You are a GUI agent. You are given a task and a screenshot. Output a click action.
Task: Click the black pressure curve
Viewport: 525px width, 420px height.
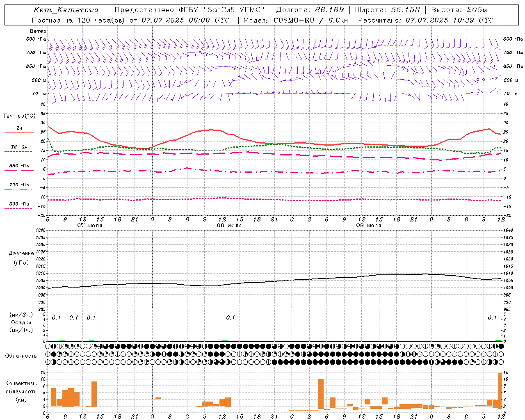(275, 281)
